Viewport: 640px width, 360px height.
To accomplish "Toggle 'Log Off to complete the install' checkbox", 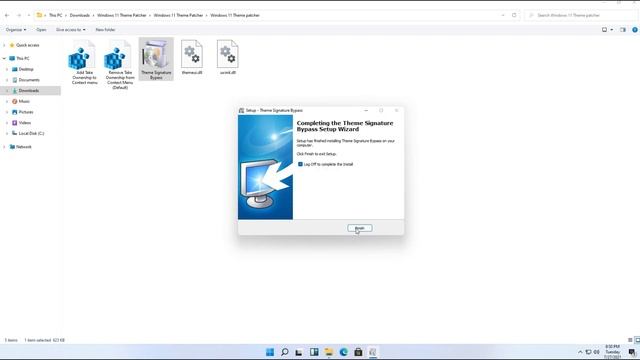I will point(300,164).
